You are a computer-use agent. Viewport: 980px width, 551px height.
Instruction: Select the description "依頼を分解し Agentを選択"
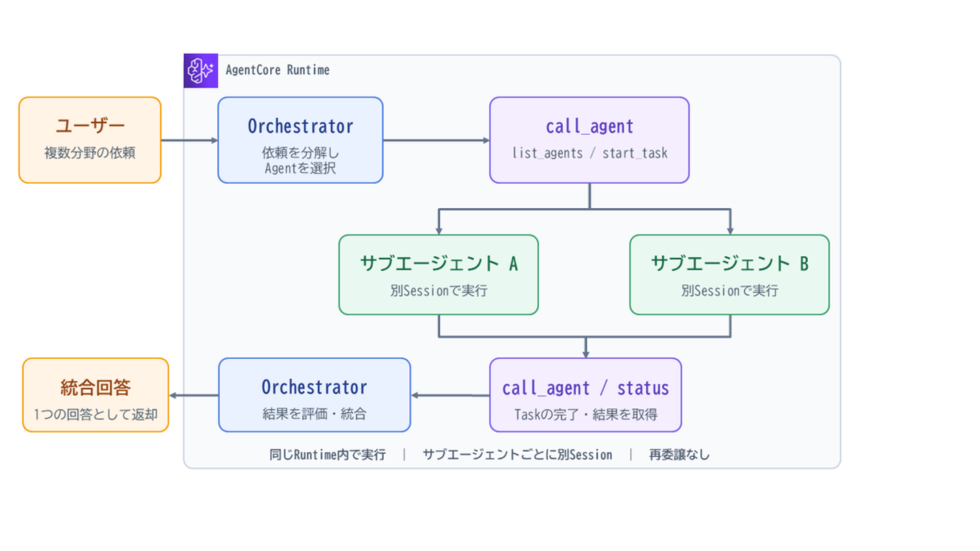click(x=300, y=161)
